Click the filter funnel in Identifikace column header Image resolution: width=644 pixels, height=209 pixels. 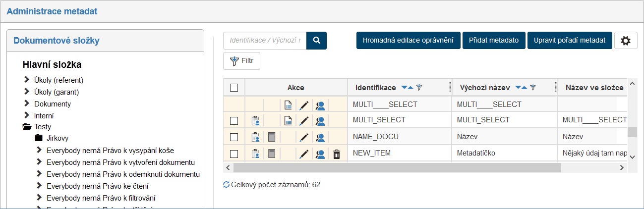pyautogui.click(x=419, y=88)
